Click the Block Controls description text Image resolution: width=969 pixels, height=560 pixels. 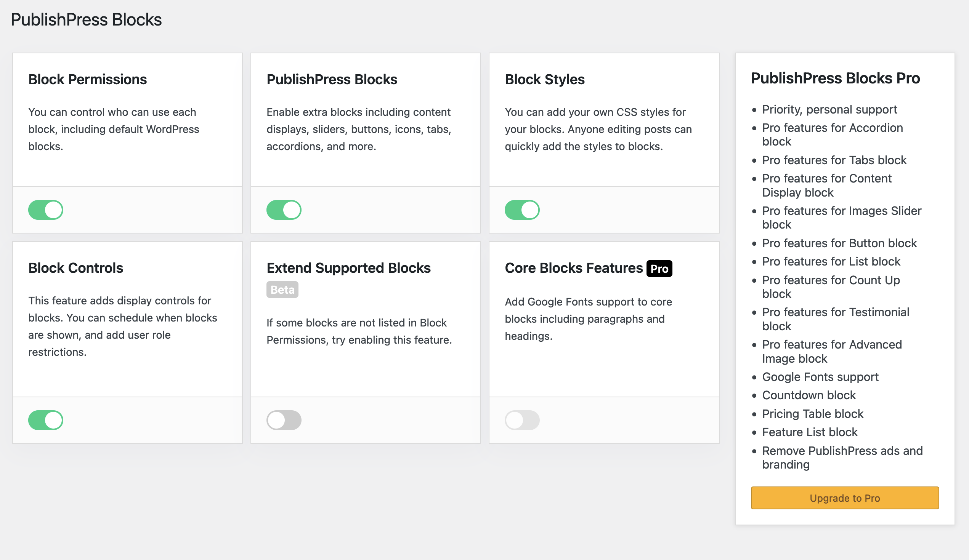click(122, 326)
